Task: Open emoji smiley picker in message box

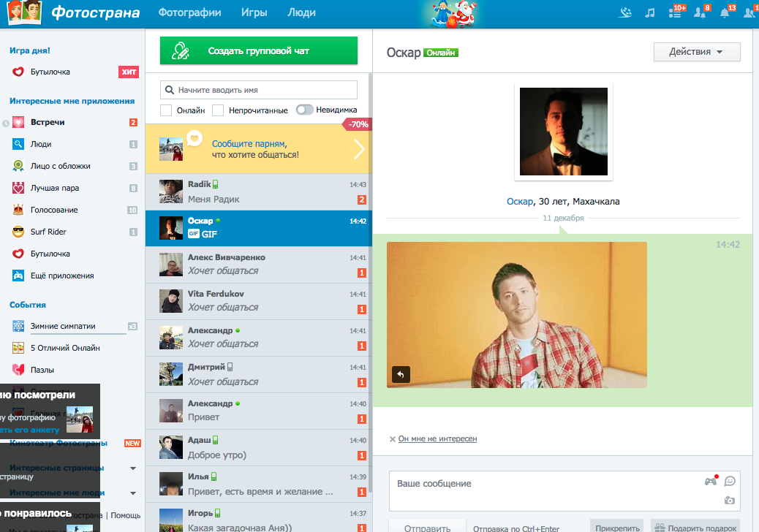Action: pos(730,482)
